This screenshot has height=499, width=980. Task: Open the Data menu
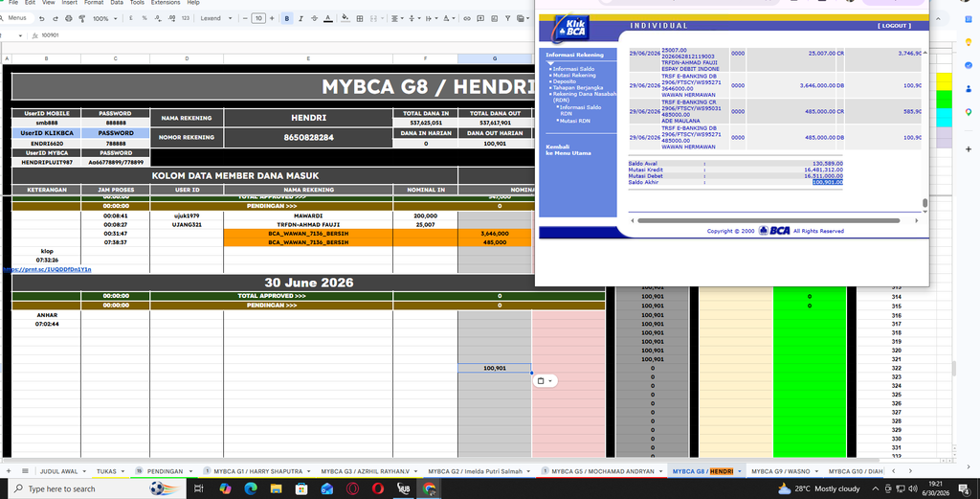click(x=116, y=3)
